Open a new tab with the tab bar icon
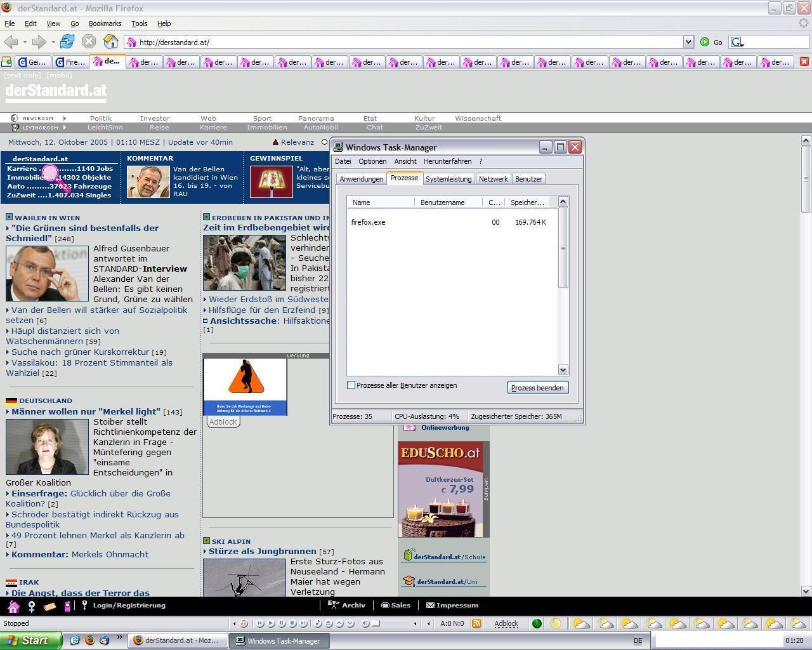Image resolution: width=812 pixels, height=650 pixels. tap(6, 62)
